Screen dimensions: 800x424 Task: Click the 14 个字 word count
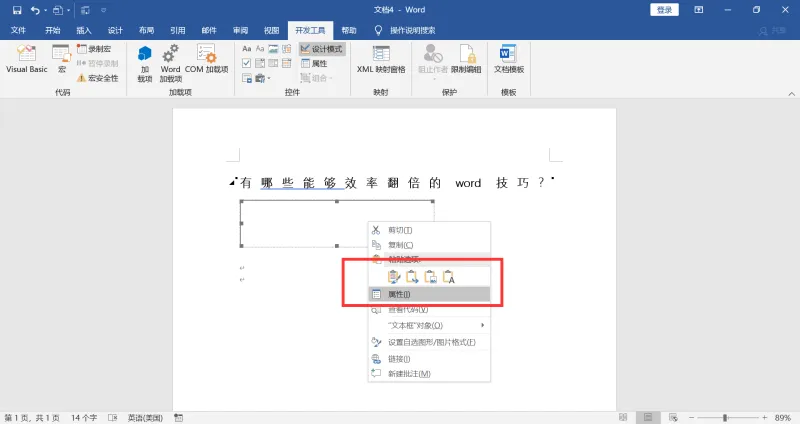click(x=84, y=418)
